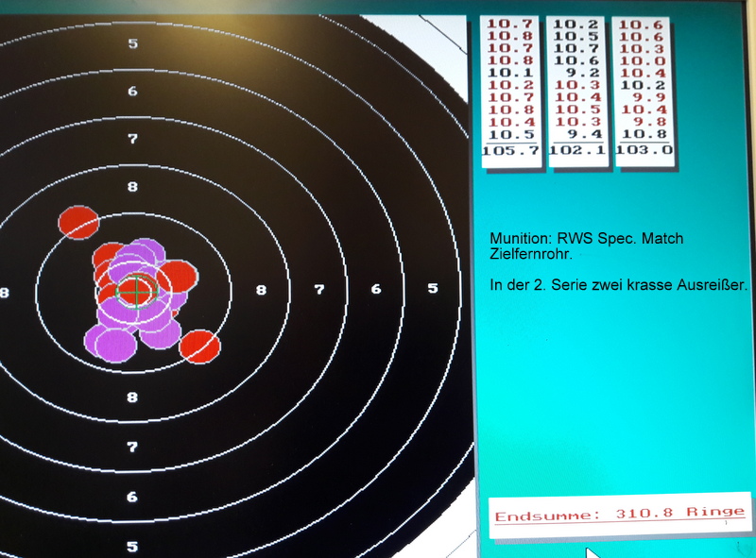756x558 pixels.
Task: Click ring number 6 right of the center
Action: [376, 289]
